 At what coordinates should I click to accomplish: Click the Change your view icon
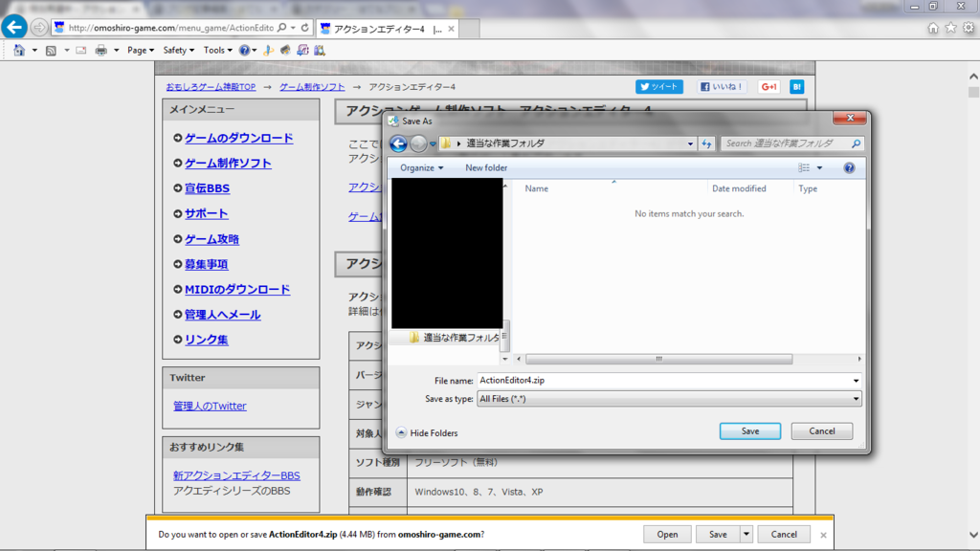803,167
